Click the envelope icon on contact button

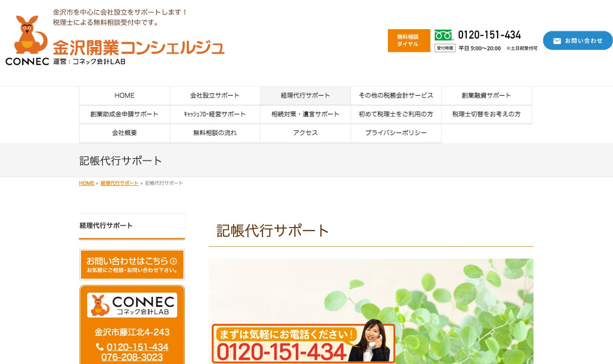[x=557, y=41]
